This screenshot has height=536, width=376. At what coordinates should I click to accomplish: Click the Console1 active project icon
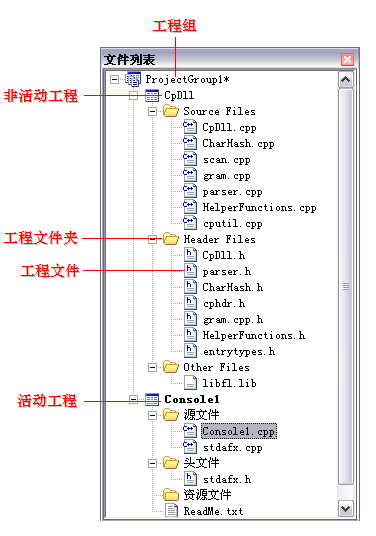point(152,399)
